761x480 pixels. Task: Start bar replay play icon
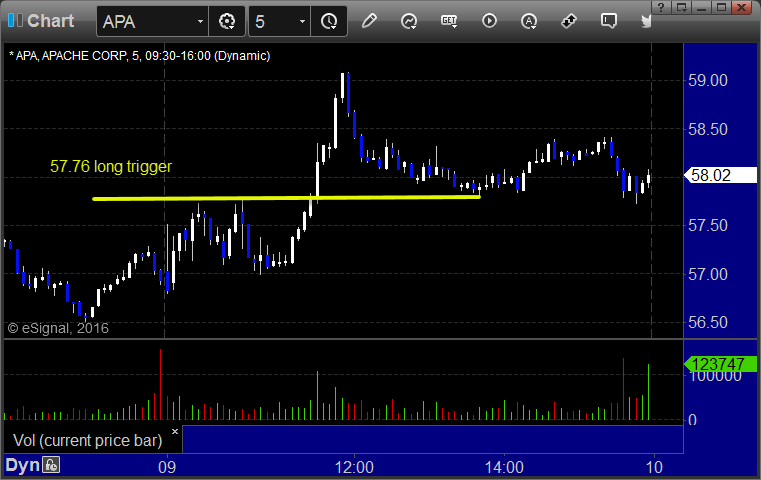pyautogui.click(x=489, y=21)
